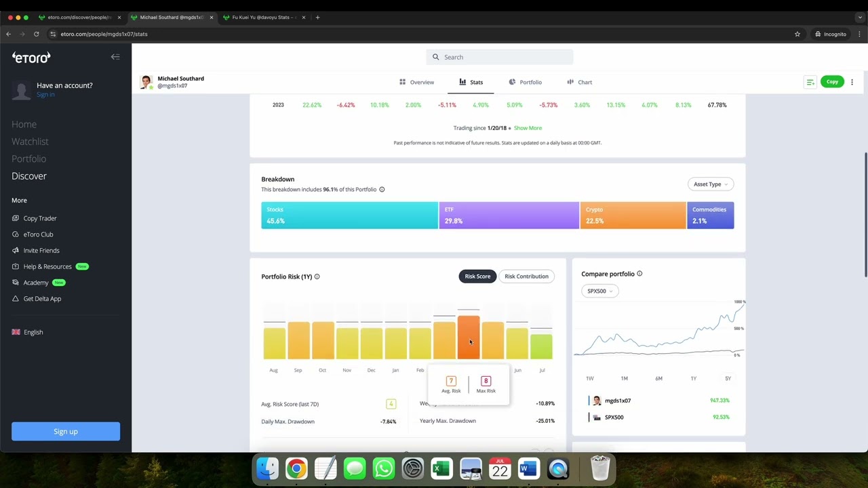Expand Show More trading history

(528, 128)
